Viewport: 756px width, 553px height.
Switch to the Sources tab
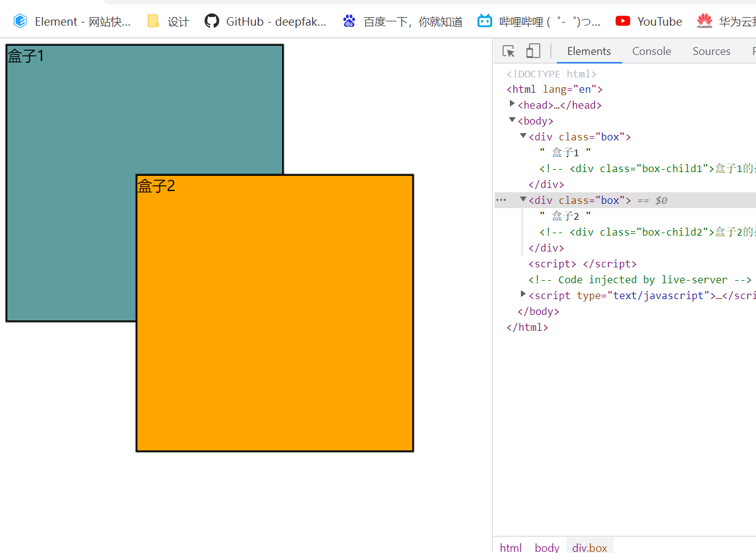tap(711, 51)
